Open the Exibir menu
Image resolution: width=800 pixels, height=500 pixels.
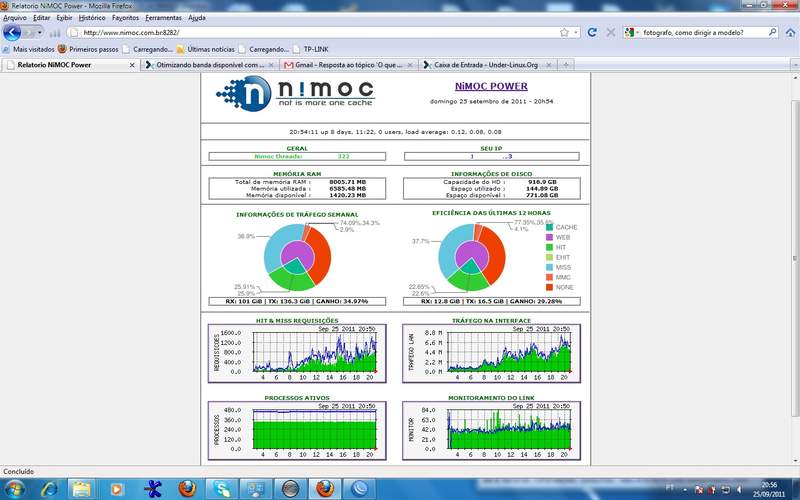click(64, 18)
